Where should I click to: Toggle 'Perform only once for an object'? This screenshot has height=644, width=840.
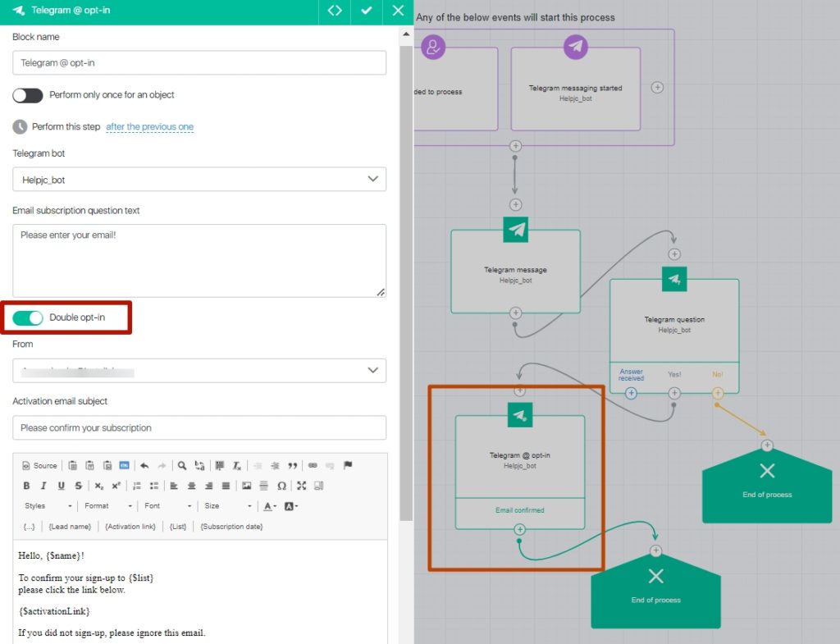click(x=28, y=95)
